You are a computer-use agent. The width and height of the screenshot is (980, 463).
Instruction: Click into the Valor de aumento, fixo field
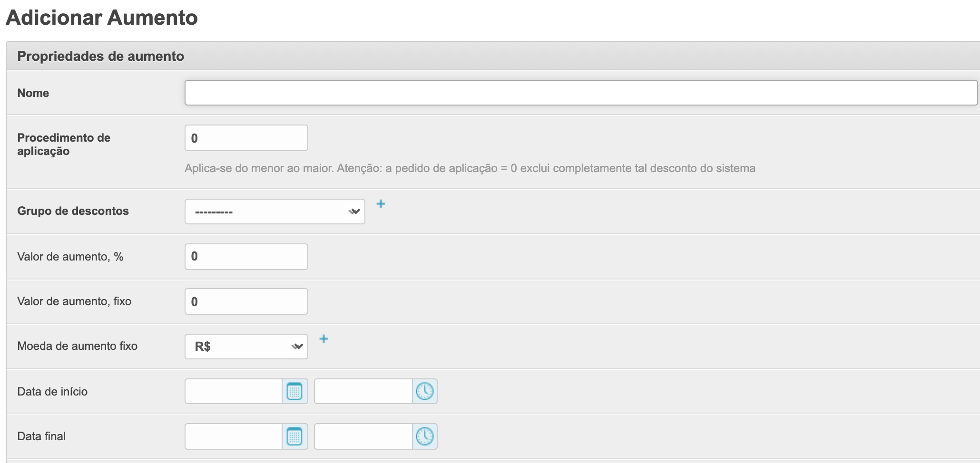246,301
